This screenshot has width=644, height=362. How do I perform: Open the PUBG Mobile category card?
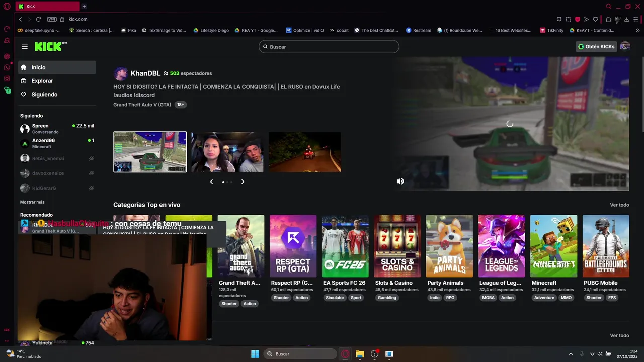click(606, 246)
